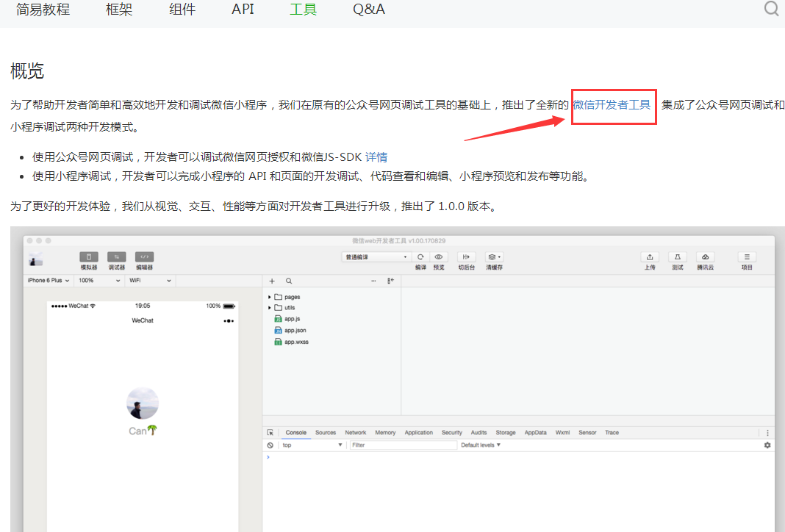Click the 腾讯云 (Tencent Cloud) icon

[706, 256]
